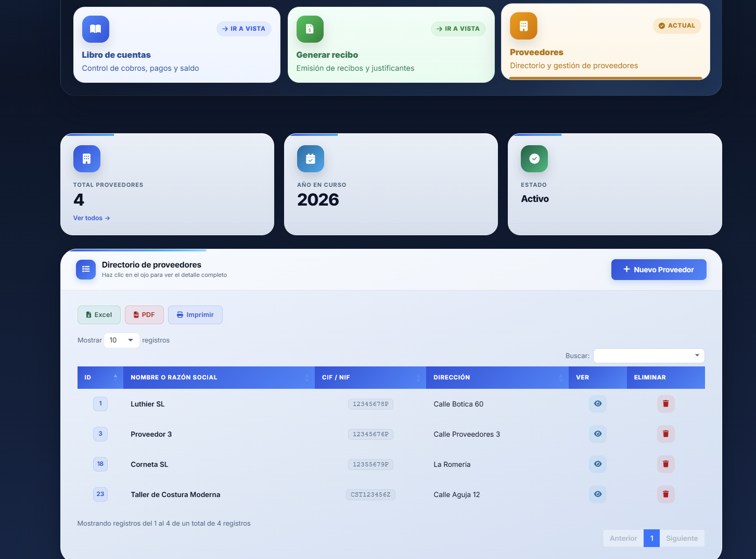This screenshot has width=756, height=559.
Task: Click ID badge 3
Action: (100, 434)
